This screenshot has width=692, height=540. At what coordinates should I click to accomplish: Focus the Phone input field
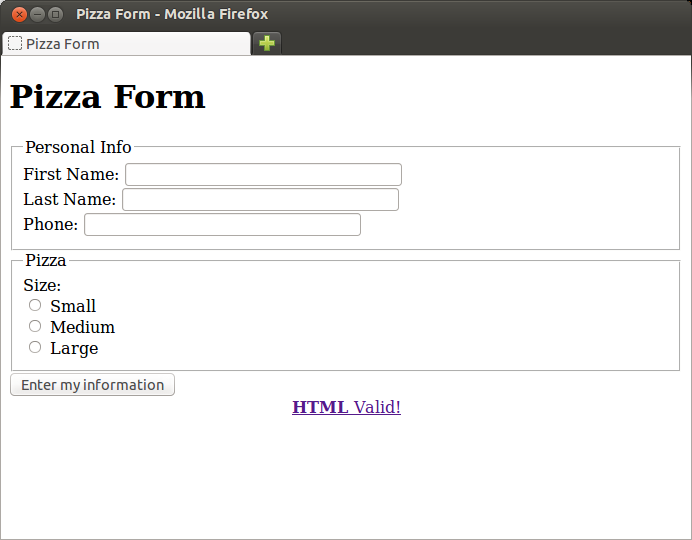click(x=222, y=225)
